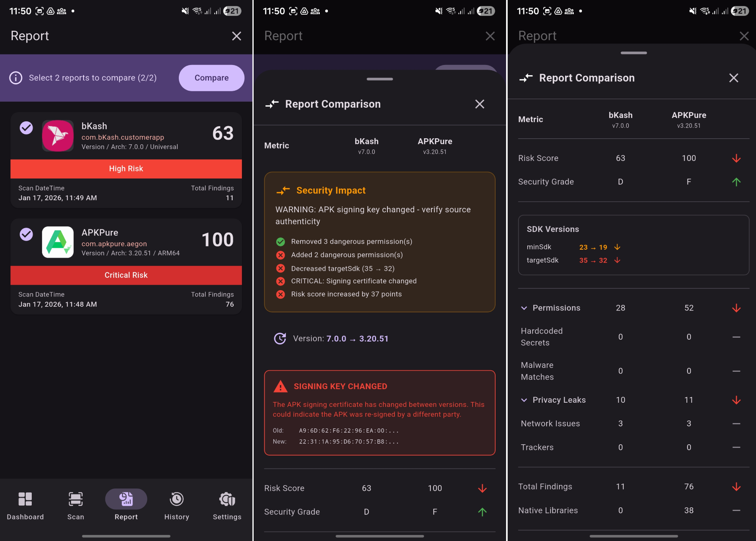Click the targetSdk down arrow icon
This screenshot has width=756, height=541.
point(617,260)
